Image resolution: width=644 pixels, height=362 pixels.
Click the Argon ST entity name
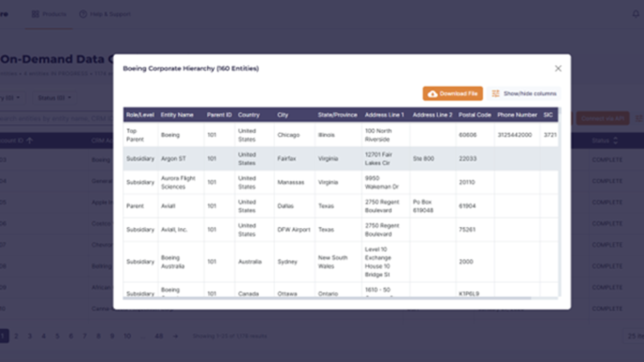point(173,158)
